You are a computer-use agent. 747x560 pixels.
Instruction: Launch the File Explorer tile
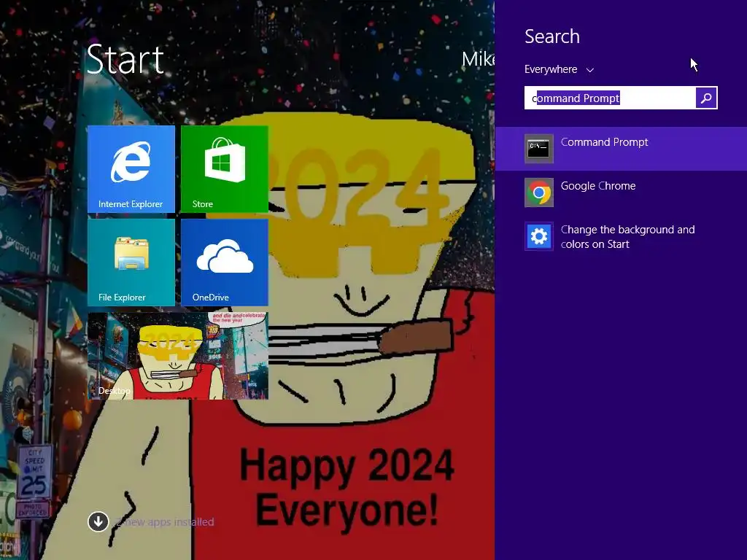(131, 262)
